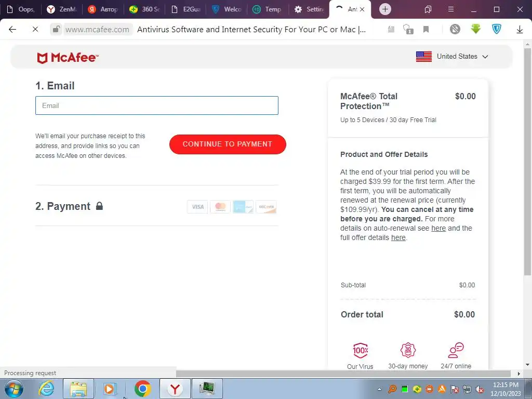Click the payment padlock icon
Viewport: 532px width, 399px height.
pos(99,206)
